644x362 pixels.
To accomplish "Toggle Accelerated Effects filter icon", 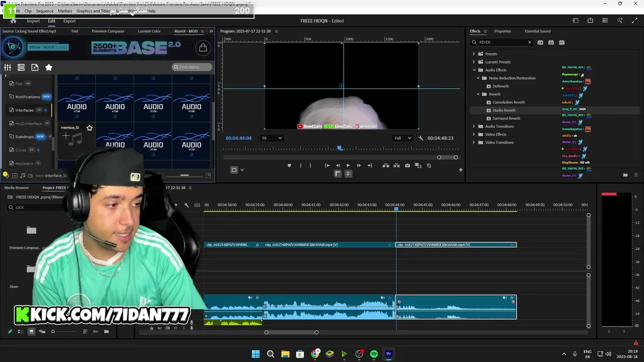I will 540,42.
